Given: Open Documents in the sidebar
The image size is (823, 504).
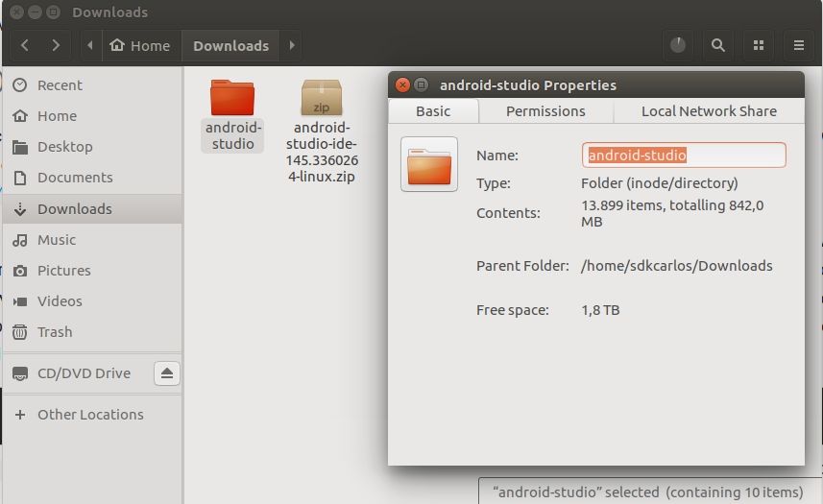Looking at the screenshot, I should click(x=92, y=178).
